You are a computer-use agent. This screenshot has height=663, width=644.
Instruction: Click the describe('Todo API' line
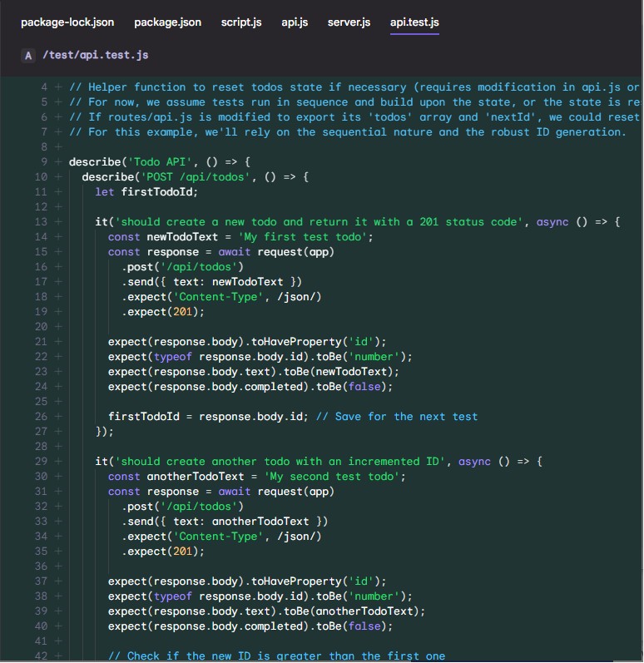pyautogui.click(x=160, y=162)
